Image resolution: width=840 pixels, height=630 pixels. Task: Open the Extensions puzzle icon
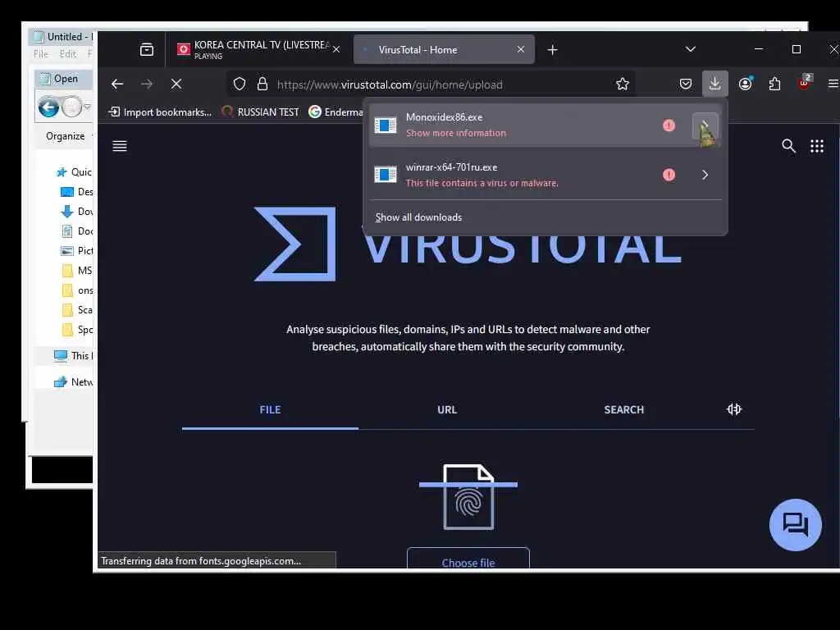(774, 84)
